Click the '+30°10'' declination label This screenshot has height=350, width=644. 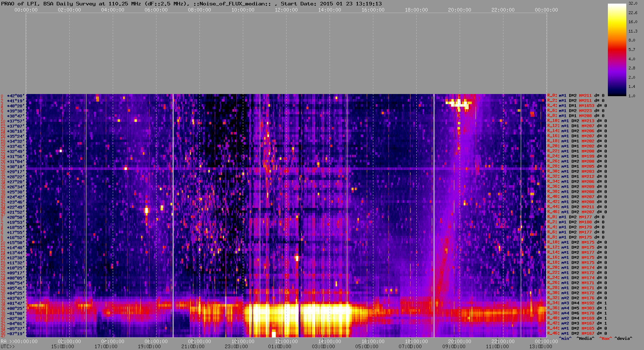16,167
